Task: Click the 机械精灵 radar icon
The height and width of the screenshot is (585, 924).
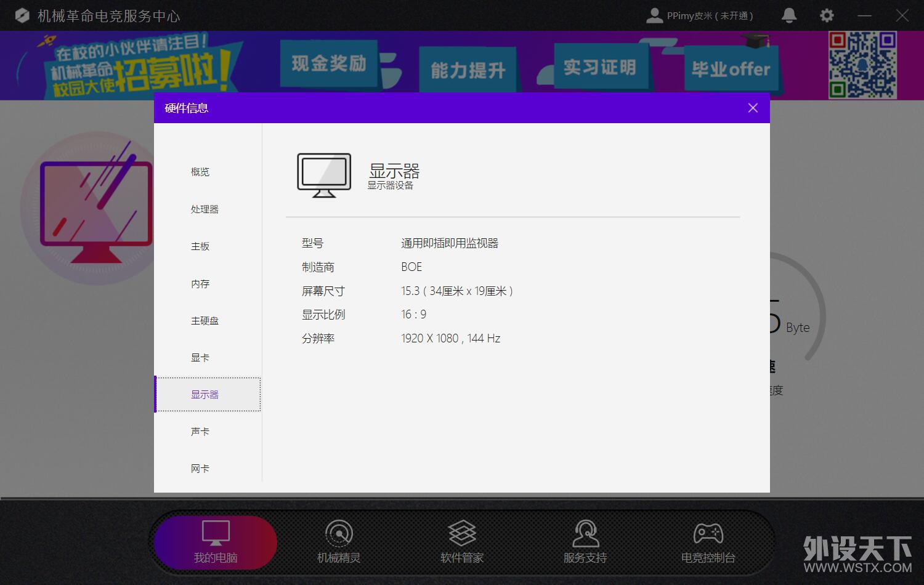Action: click(339, 533)
